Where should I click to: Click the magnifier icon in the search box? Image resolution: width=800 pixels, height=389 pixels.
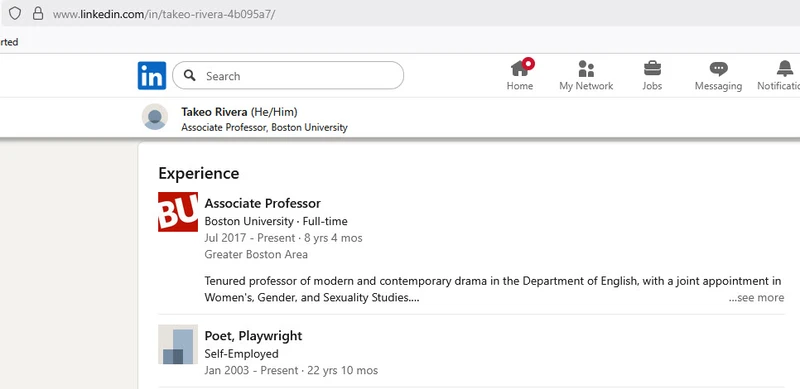[x=190, y=76]
